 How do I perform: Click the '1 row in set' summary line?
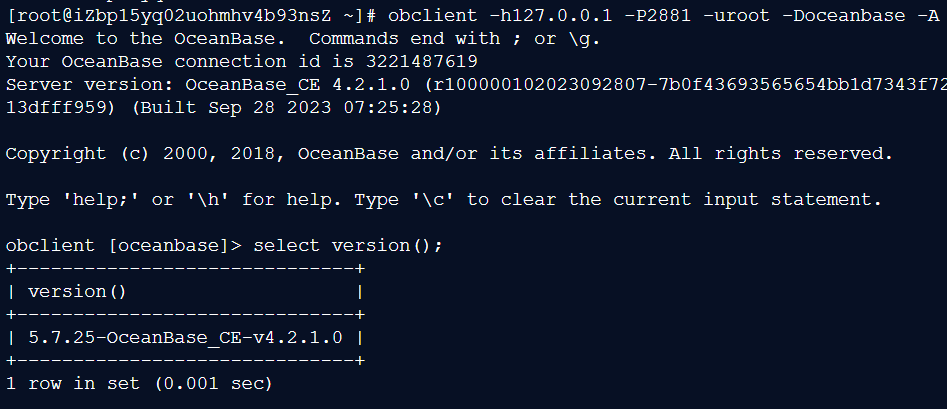click(x=139, y=383)
